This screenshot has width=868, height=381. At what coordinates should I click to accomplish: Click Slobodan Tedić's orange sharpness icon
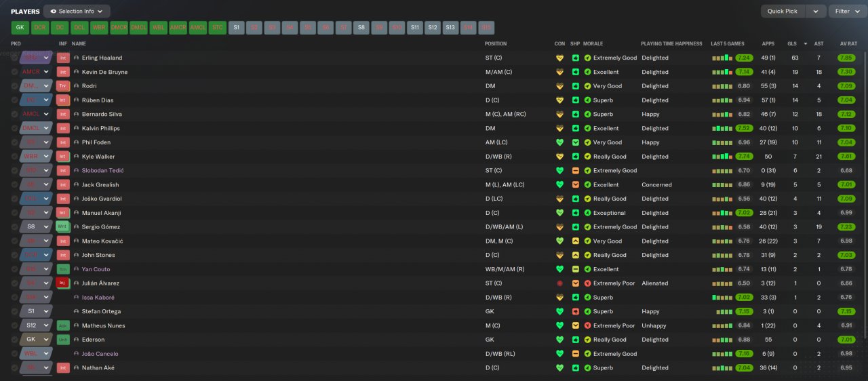[575, 171]
